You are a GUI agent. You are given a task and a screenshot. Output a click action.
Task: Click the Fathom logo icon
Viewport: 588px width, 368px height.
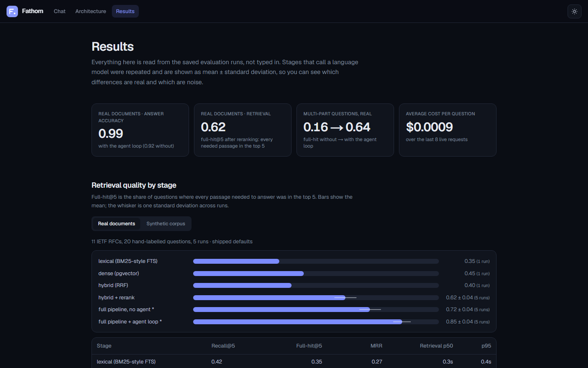12,11
